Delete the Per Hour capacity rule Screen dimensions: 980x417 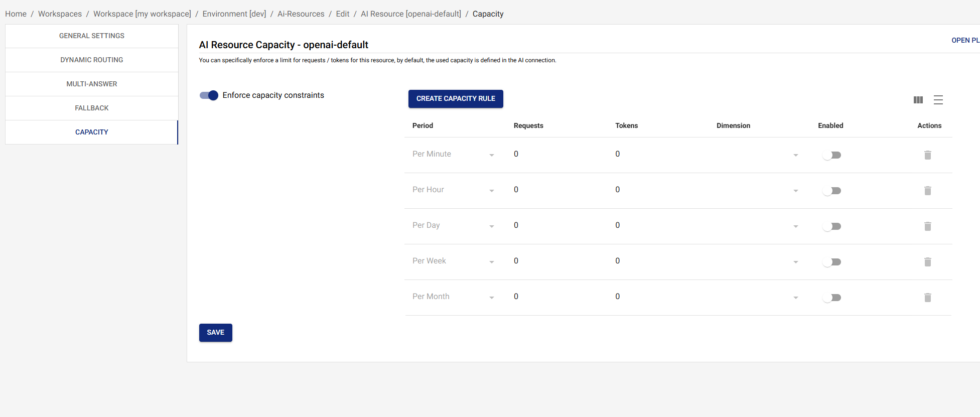tap(927, 191)
